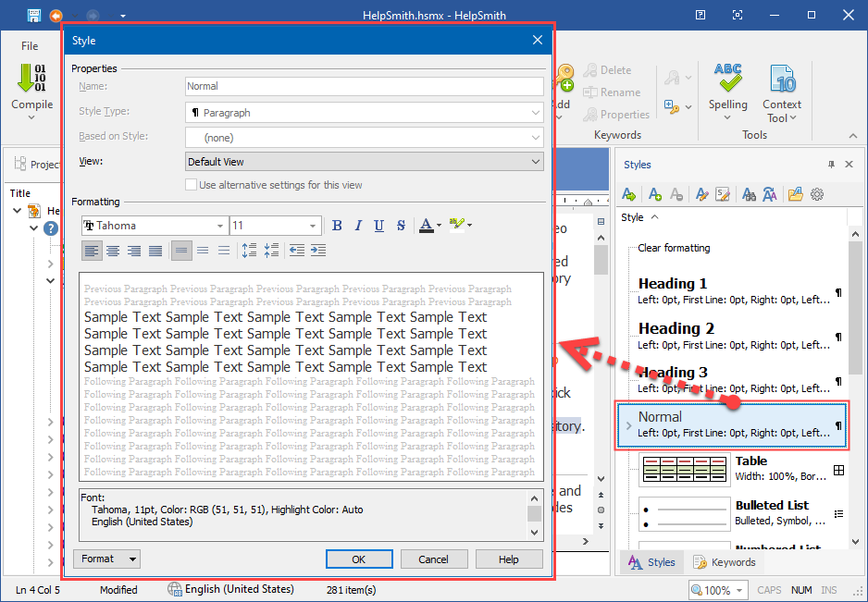Open the Context Tool

click(782, 92)
